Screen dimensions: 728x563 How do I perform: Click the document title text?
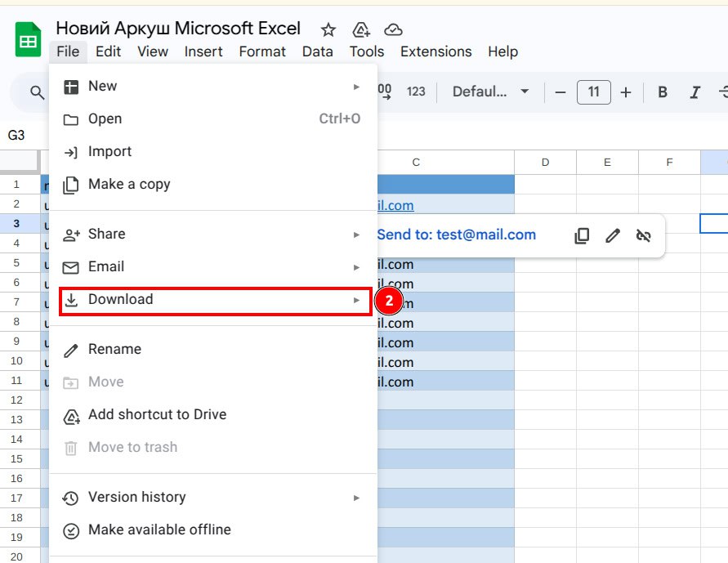point(178,29)
